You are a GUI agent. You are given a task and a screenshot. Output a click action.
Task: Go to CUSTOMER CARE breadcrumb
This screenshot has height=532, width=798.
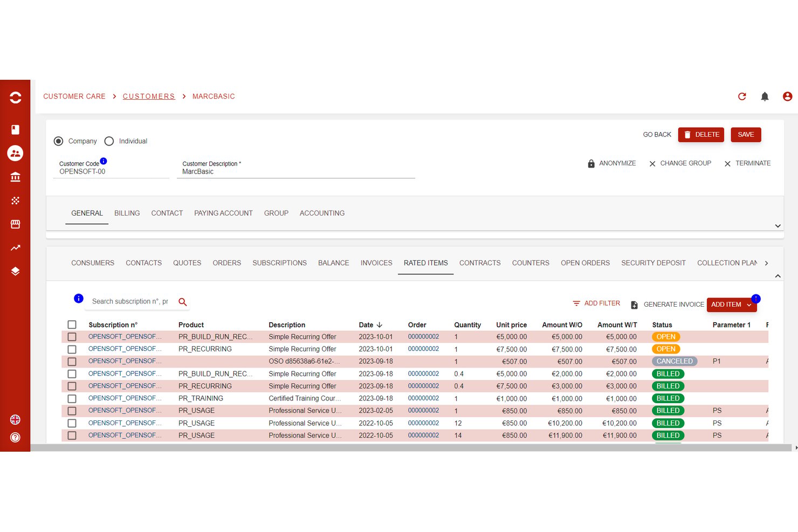tap(74, 96)
